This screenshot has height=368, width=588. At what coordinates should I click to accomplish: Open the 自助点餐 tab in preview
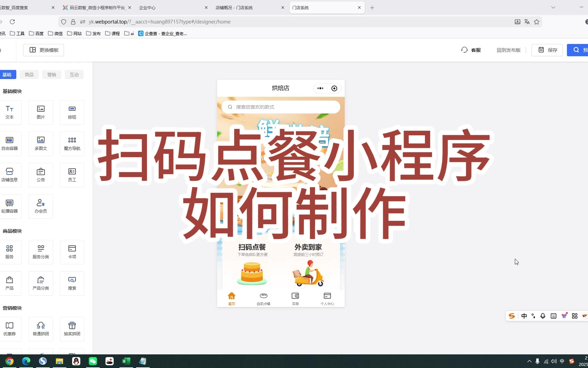coord(263,298)
